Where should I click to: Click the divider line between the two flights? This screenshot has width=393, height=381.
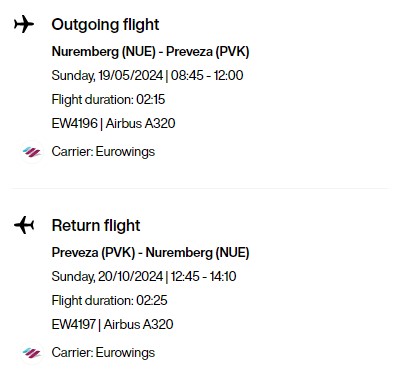click(199, 188)
